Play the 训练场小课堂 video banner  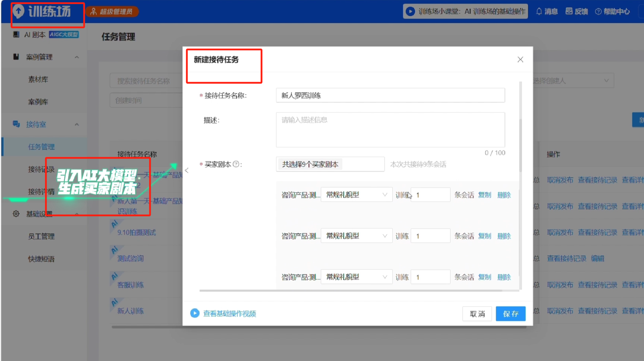coord(465,12)
